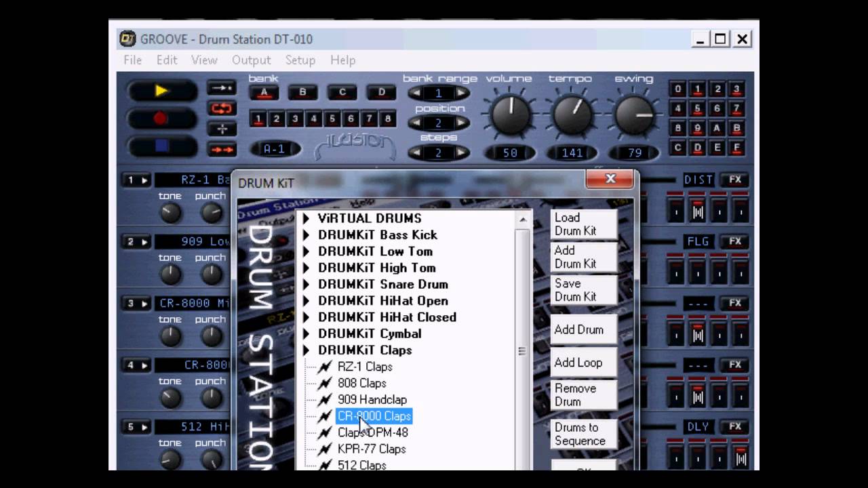Click the Remove Drum button
The image size is (868, 488).
click(583, 395)
